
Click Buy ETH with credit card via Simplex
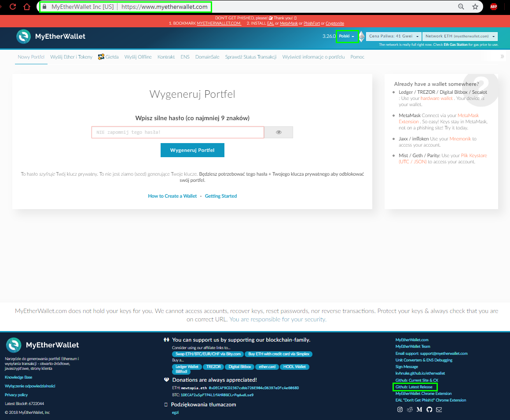coord(279,354)
